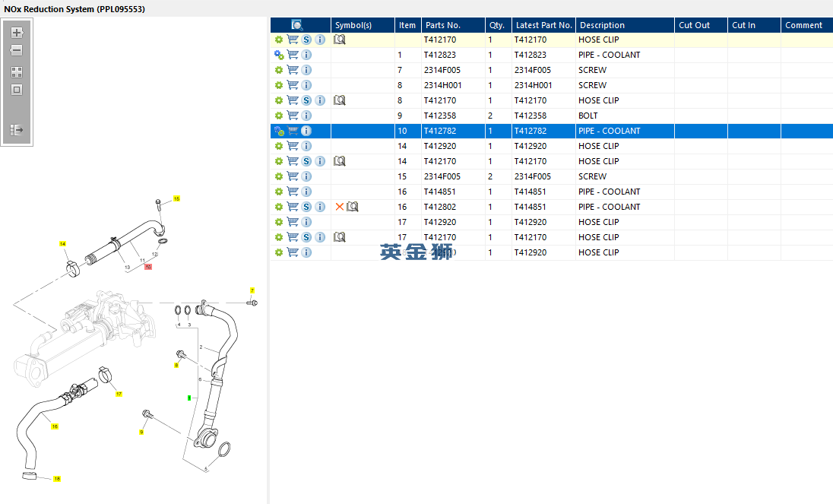Click yellow callout 18 on the diagram
Image resolution: width=833 pixels, height=504 pixels.
coord(57,478)
